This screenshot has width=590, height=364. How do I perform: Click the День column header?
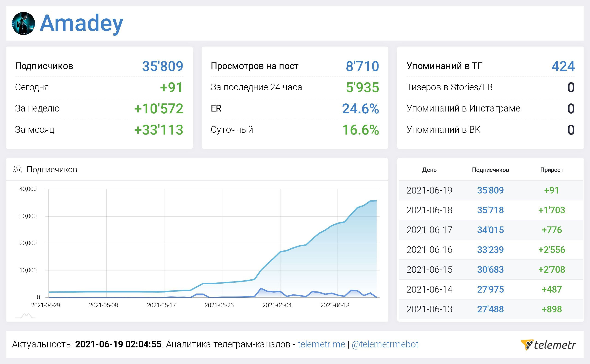coord(429,170)
